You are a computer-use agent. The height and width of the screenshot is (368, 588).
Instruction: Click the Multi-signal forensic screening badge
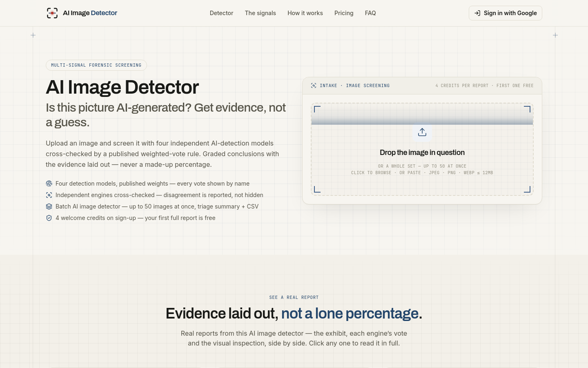[96, 65]
